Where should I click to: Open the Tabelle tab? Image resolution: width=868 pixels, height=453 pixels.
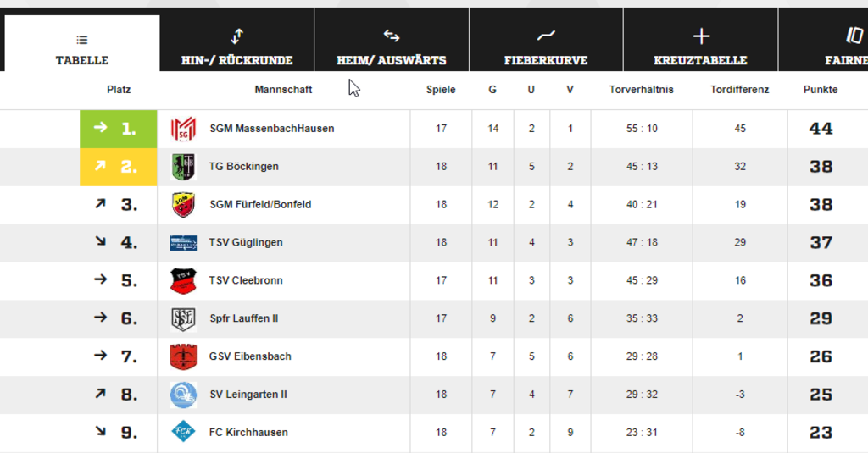click(x=82, y=48)
